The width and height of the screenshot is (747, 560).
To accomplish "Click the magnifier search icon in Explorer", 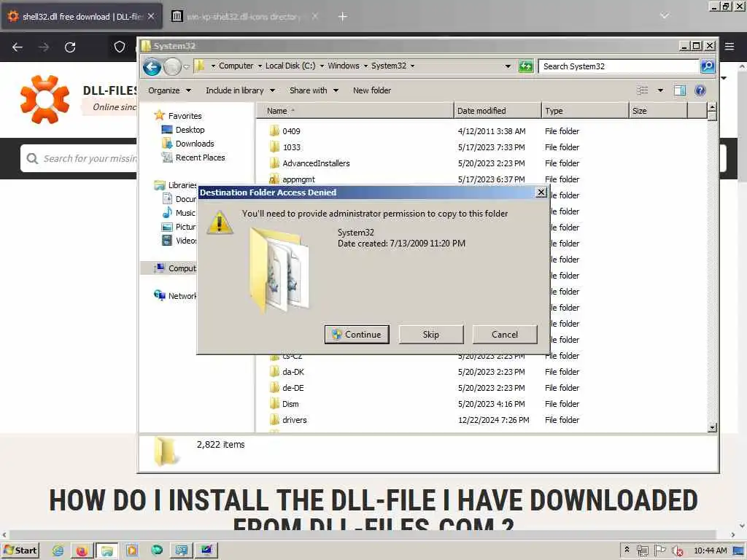I will tap(708, 66).
